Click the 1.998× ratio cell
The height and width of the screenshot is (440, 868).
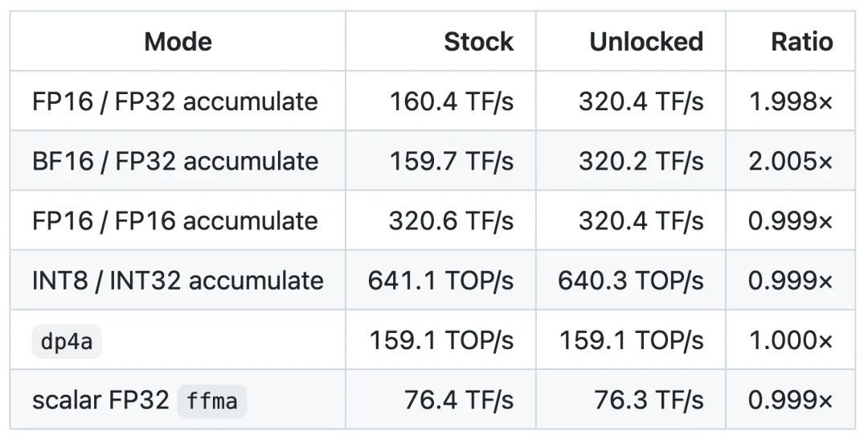tap(791, 101)
